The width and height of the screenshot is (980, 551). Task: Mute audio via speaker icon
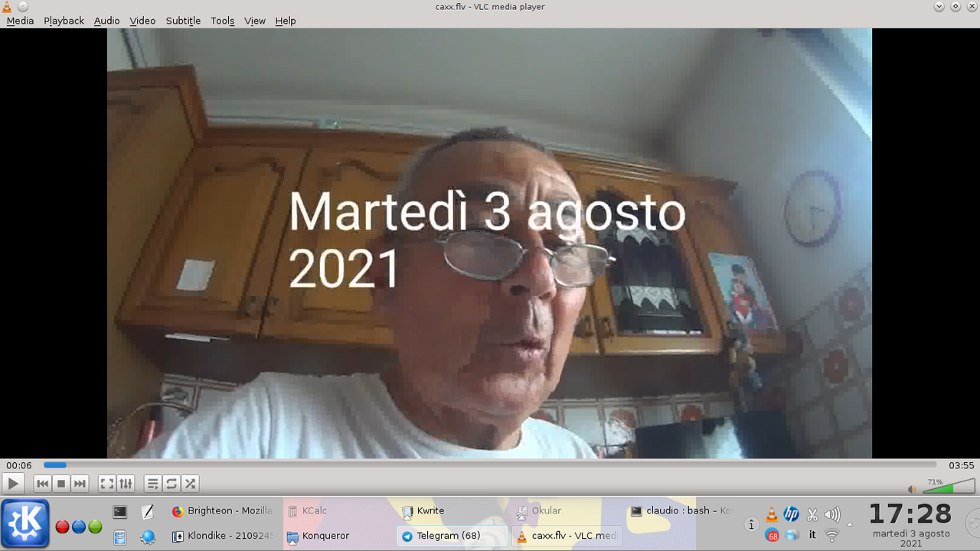click(912, 489)
